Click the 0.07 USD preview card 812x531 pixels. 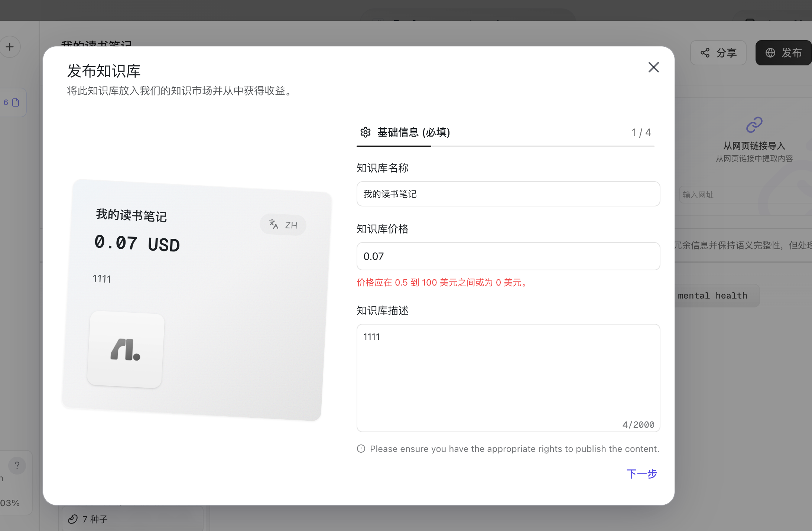coord(196,300)
